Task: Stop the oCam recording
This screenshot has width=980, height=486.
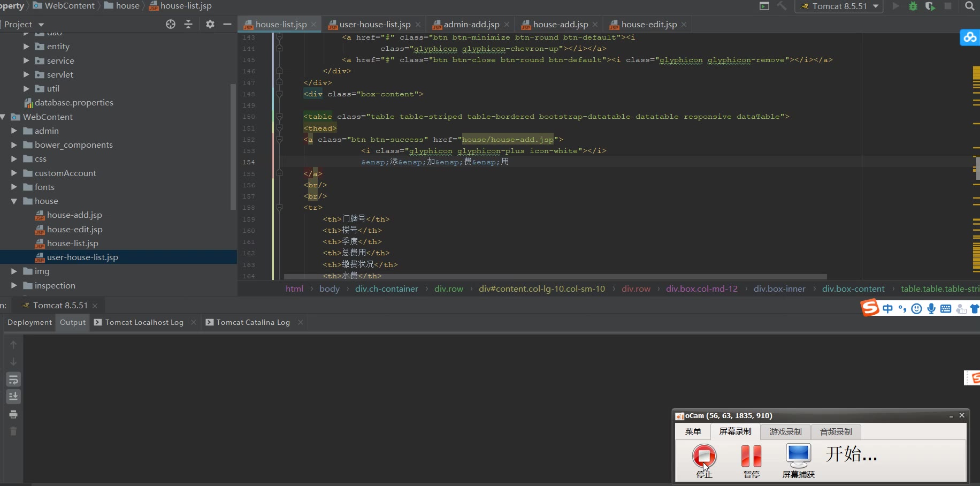Action: [x=704, y=456]
